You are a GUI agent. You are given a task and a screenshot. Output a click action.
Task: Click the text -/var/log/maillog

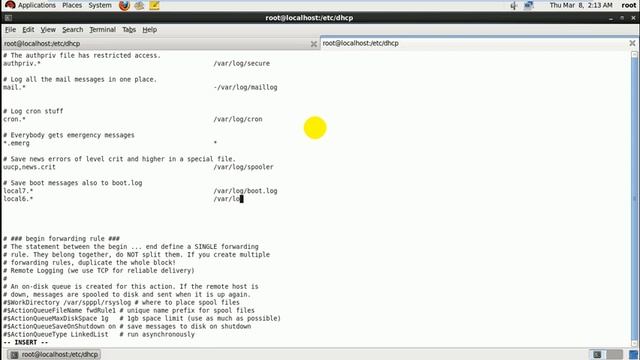coord(245,87)
